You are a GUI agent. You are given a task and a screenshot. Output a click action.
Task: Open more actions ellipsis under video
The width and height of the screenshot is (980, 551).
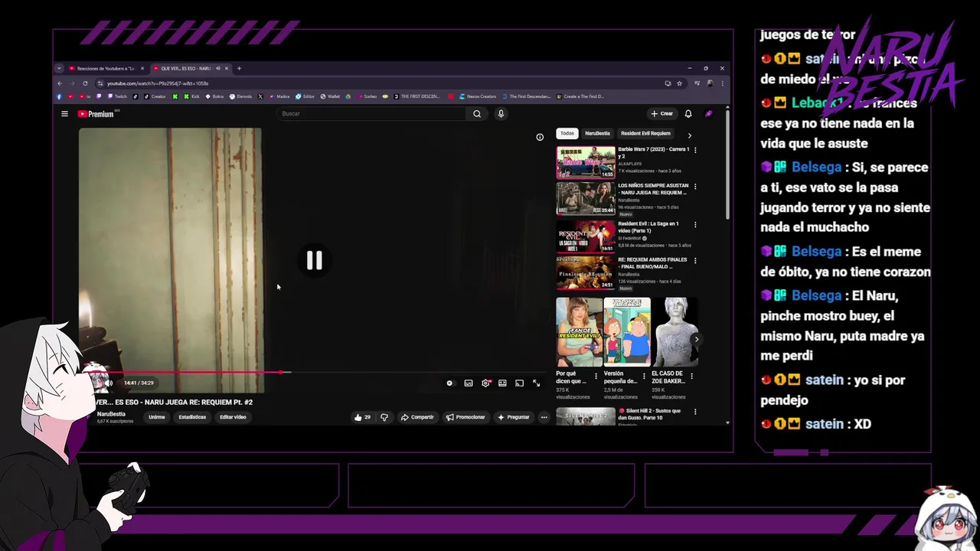tap(544, 417)
